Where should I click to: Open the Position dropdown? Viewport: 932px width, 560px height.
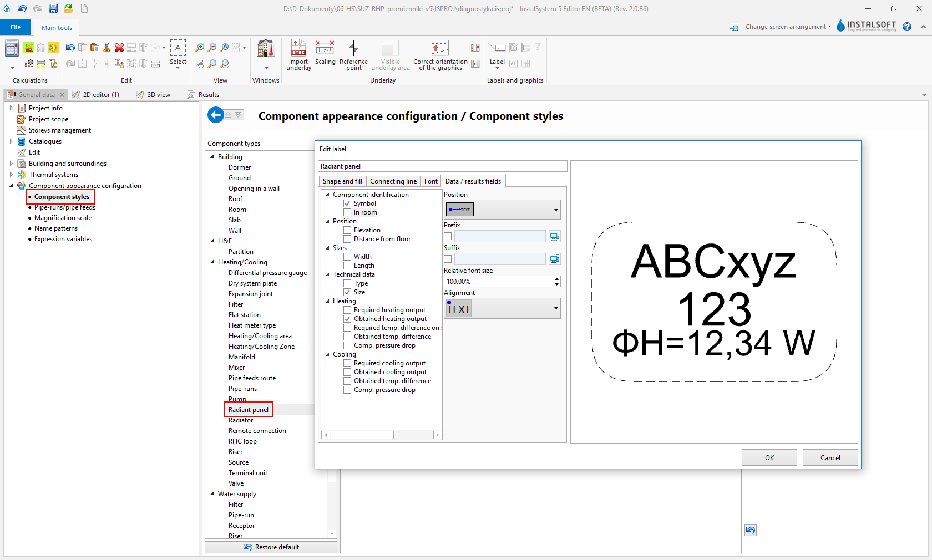[x=555, y=210]
